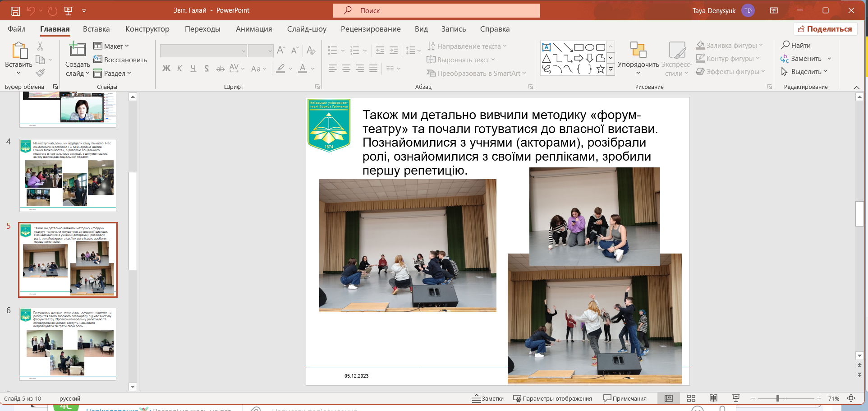
Task: Switch to the Анимация tab
Action: click(253, 29)
